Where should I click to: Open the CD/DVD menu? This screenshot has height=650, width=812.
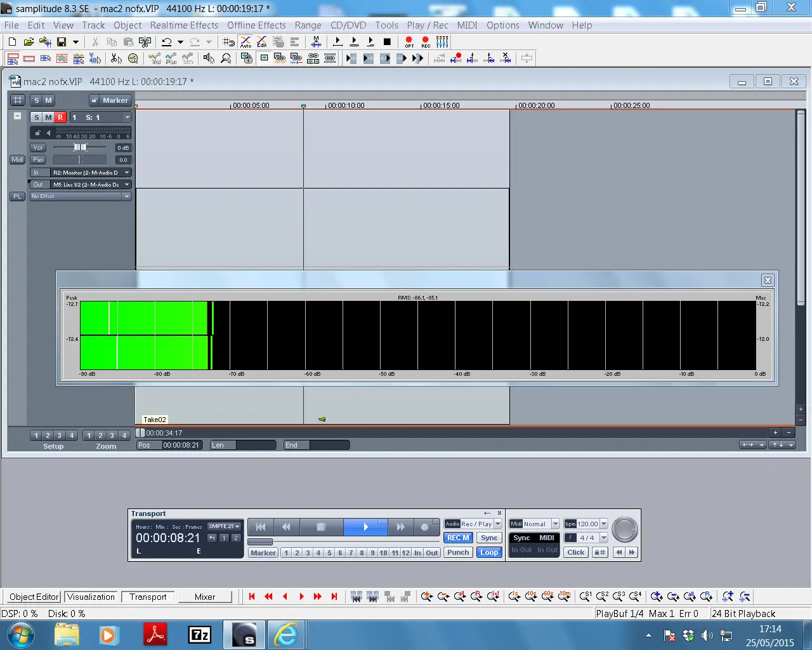[348, 25]
